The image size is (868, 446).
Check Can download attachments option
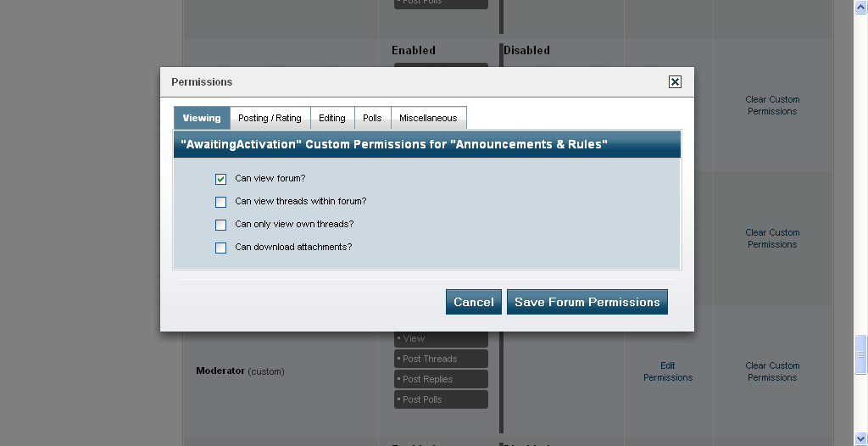pos(221,248)
